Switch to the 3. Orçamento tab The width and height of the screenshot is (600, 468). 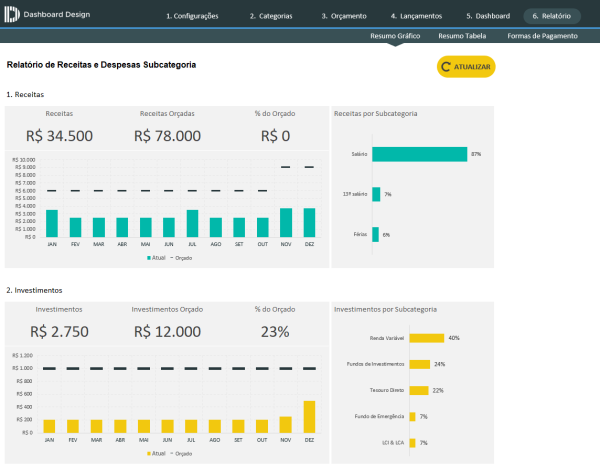pos(344,16)
